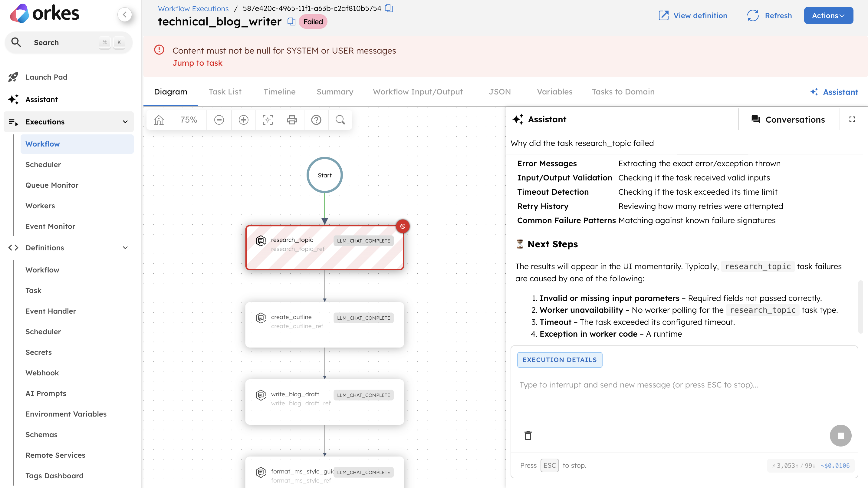Delete the conversation with trash icon
The image size is (868, 488).
528,435
